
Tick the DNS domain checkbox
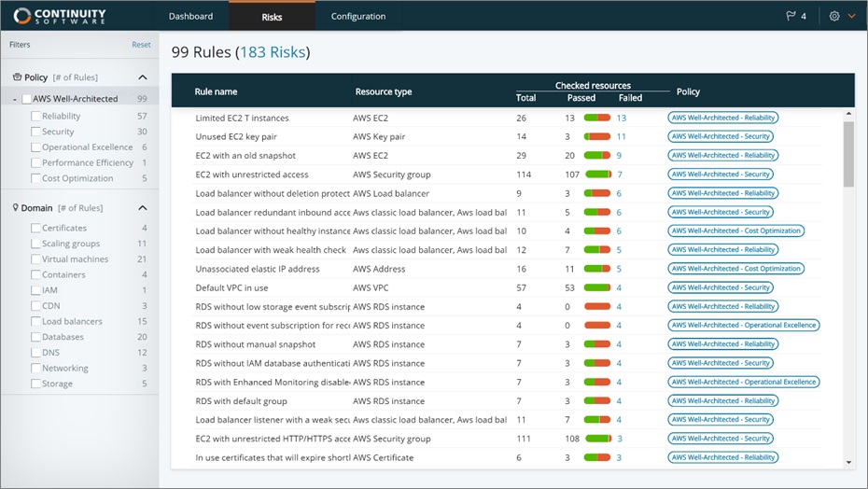[35, 352]
